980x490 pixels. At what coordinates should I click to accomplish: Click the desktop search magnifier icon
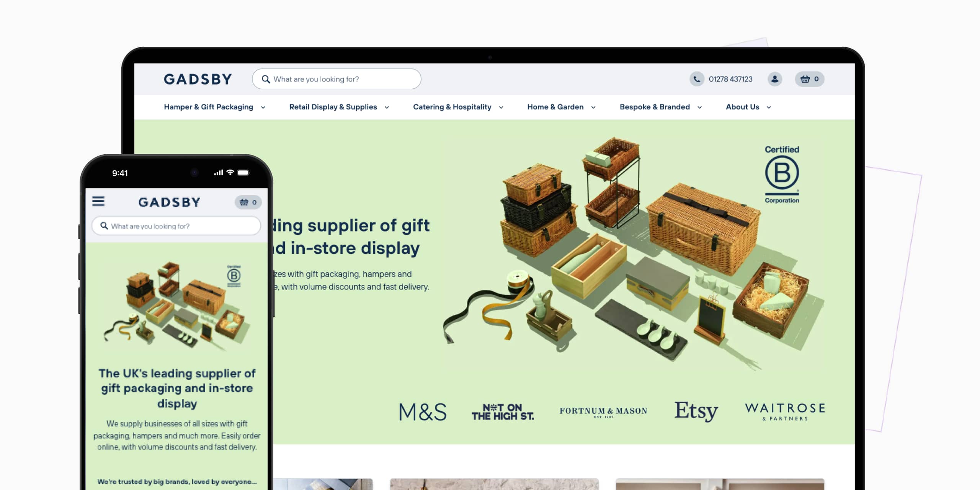click(x=266, y=79)
